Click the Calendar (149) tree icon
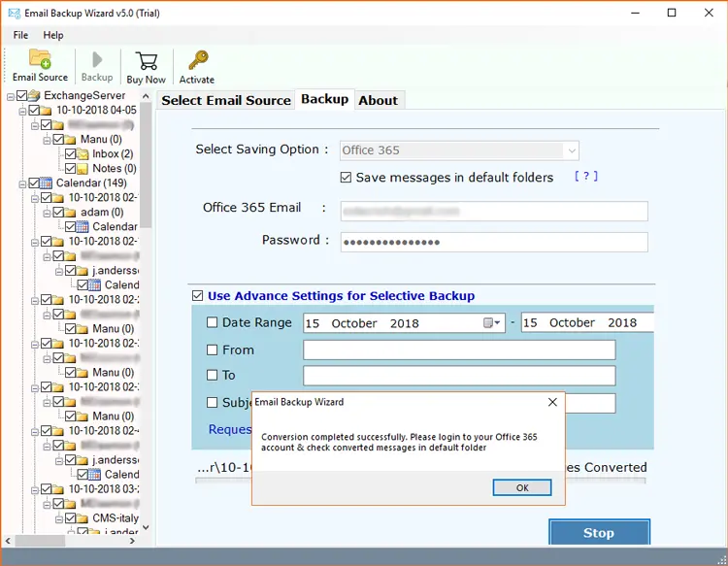The image size is (728, 566). pos(46,183)
